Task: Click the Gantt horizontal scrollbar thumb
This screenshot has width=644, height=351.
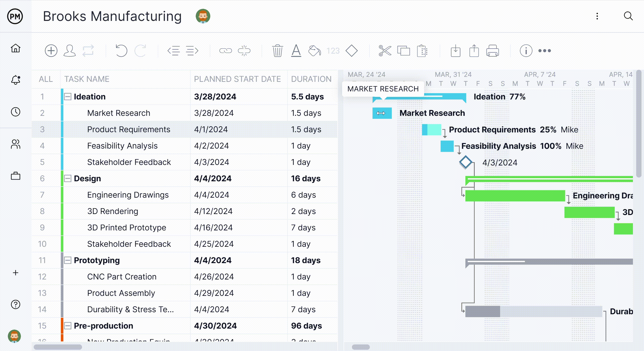Action: 361,347
